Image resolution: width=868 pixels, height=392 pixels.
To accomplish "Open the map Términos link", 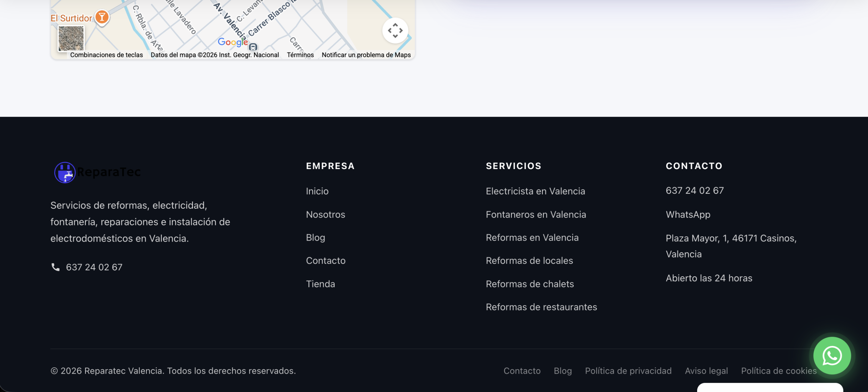I will pos(300,55).
